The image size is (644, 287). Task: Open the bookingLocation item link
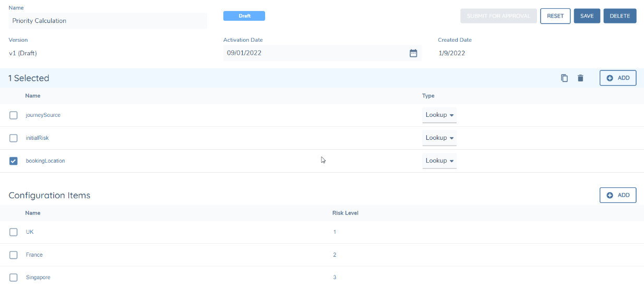(x=45, y=161)
